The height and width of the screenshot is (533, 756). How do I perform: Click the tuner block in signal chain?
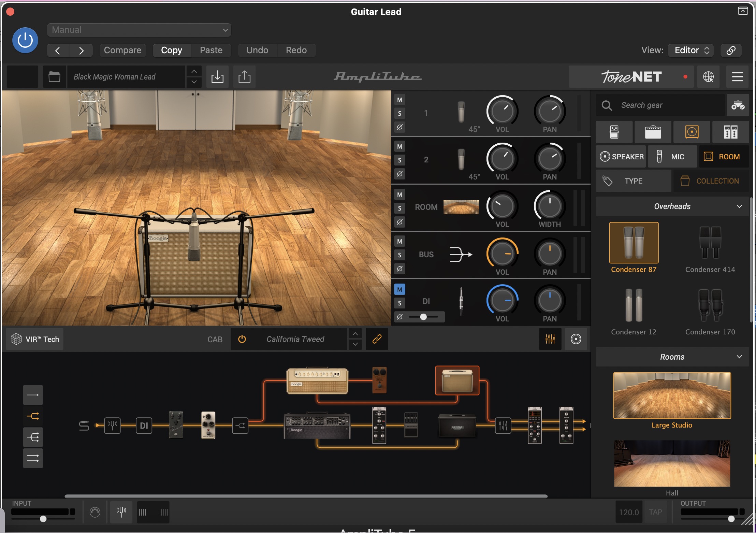click(x=112, y=426)
